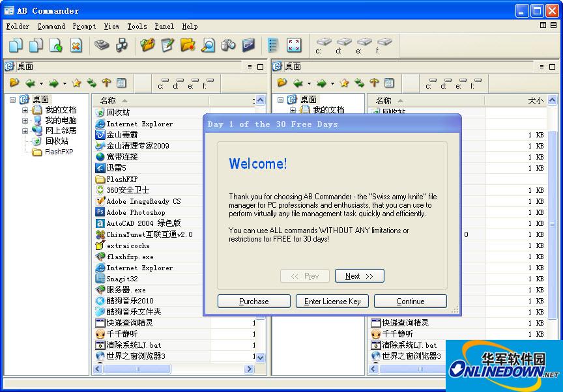The height and width of the screenshot is (392, 563).
Task: Click the Enter License Key button
Action: click(332, 301)
